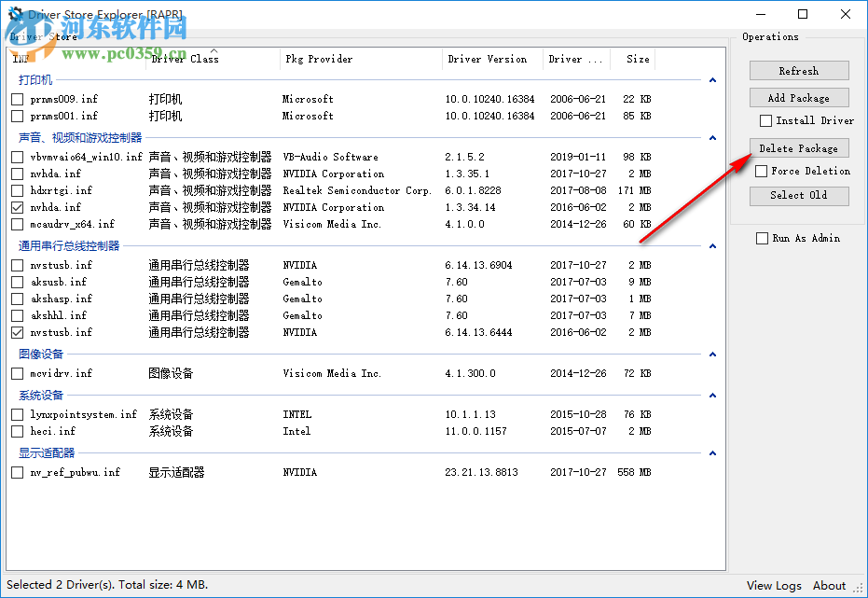Open the View Logs link
The height and width of the screenshot is (598, 868).
[x=773, y=585]
